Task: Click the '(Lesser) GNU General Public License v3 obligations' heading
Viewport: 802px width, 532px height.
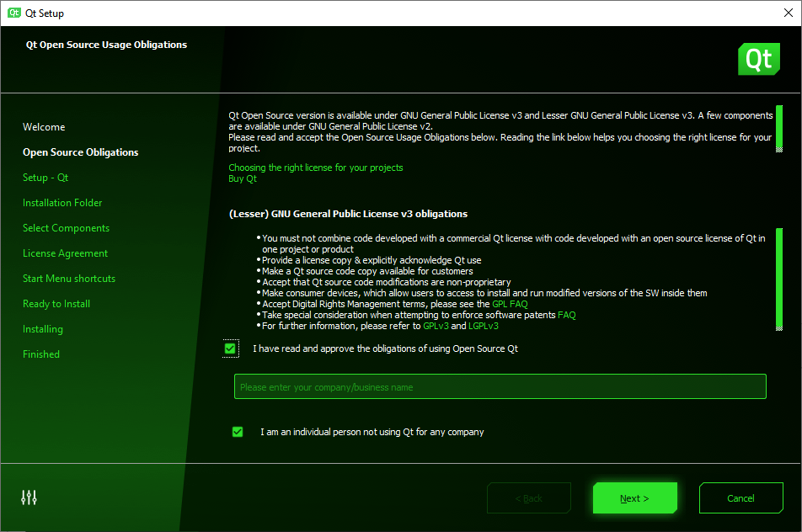Action: click(x=348, y=214)
